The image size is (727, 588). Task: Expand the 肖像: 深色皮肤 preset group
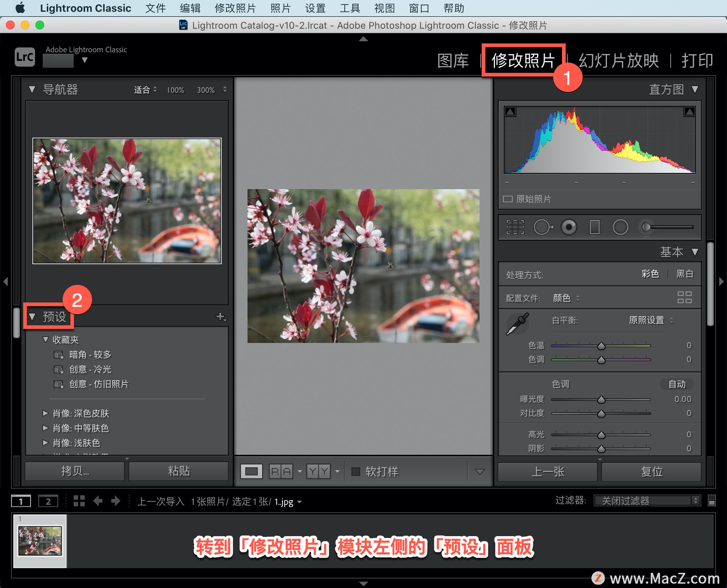coord(45,413)
